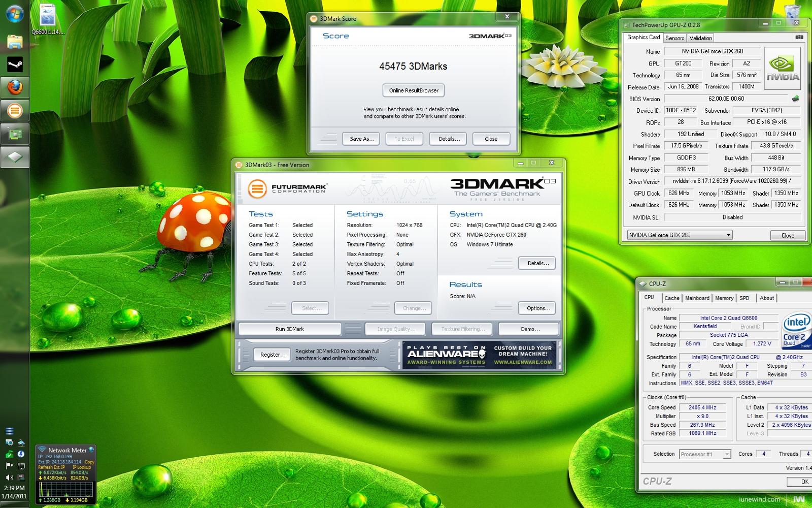Click the gear window tray icon

[9, 442]
